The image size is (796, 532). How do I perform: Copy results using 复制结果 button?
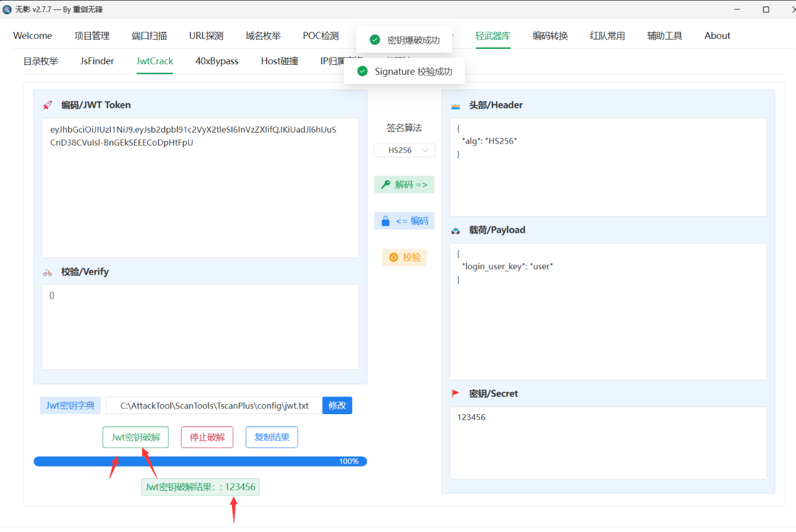pos(272,437)
